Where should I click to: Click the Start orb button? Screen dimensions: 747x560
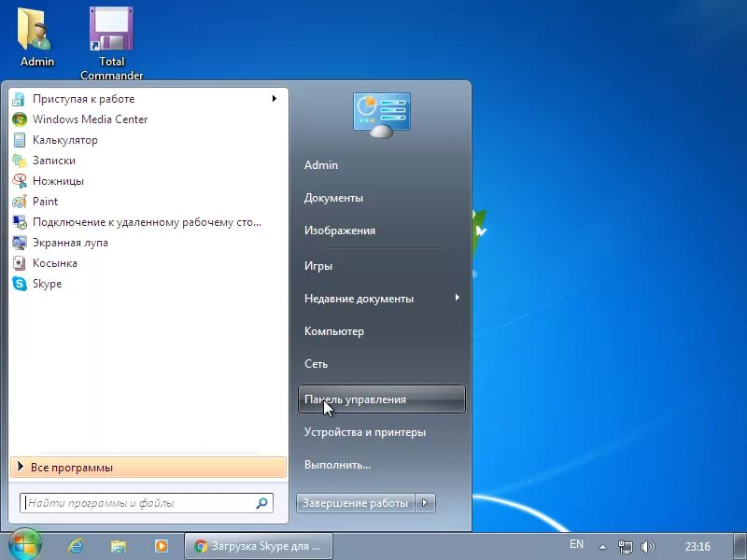(24, 544)
